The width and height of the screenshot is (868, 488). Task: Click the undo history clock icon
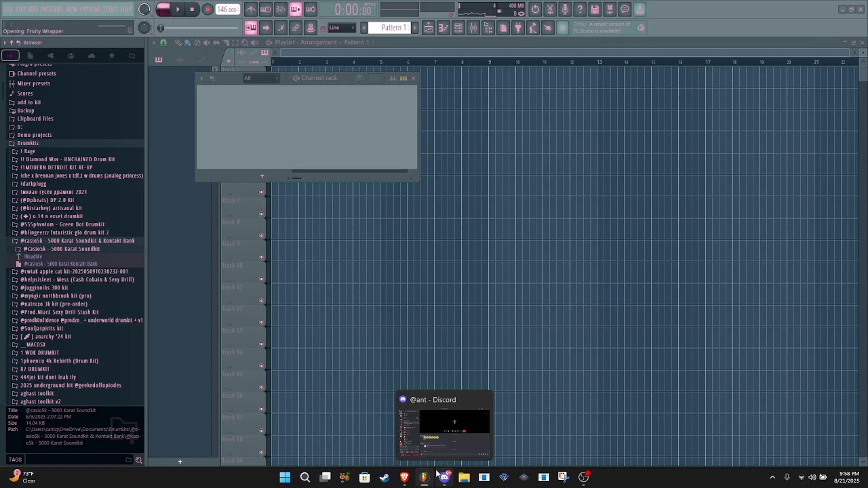[536, 9]
